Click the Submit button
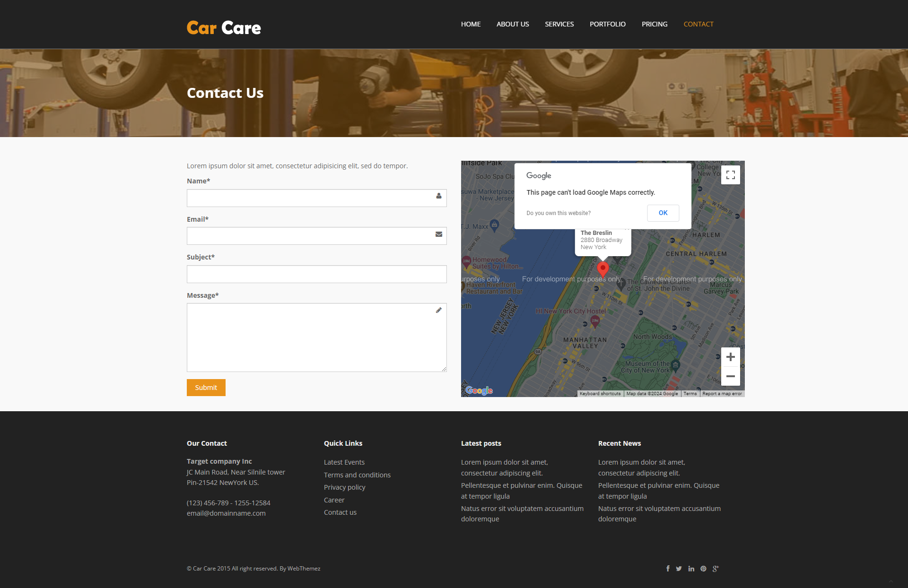 pos(206,387)
